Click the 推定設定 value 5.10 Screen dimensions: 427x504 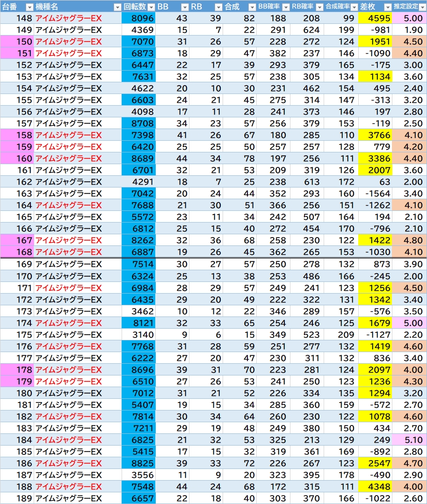click(409, 439)
